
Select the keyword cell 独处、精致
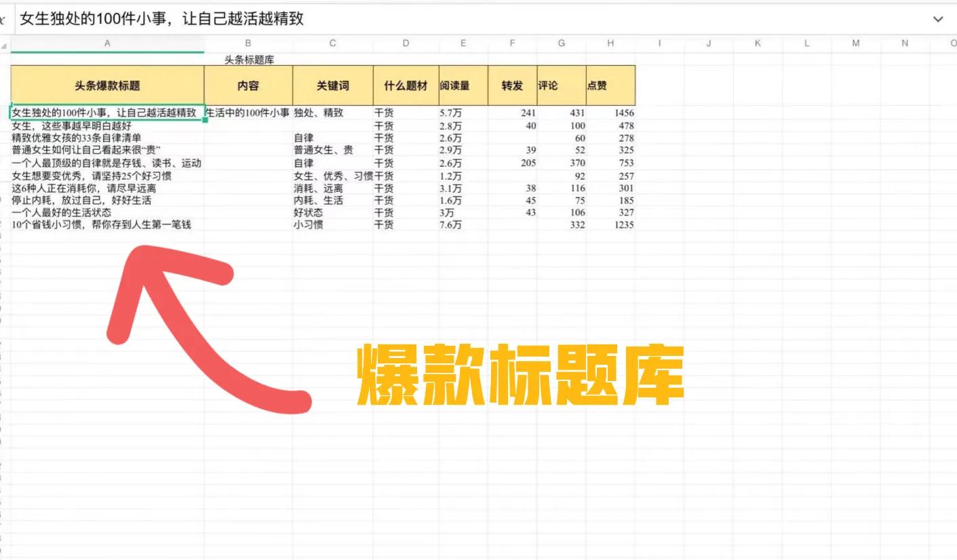(x=332, y=113)
